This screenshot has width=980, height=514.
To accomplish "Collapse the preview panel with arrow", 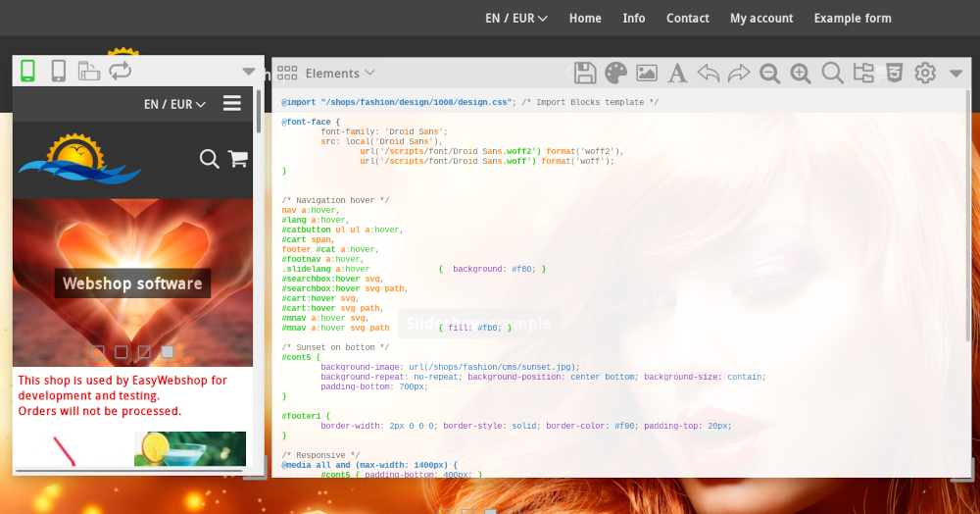I will (x=249, y=72).
